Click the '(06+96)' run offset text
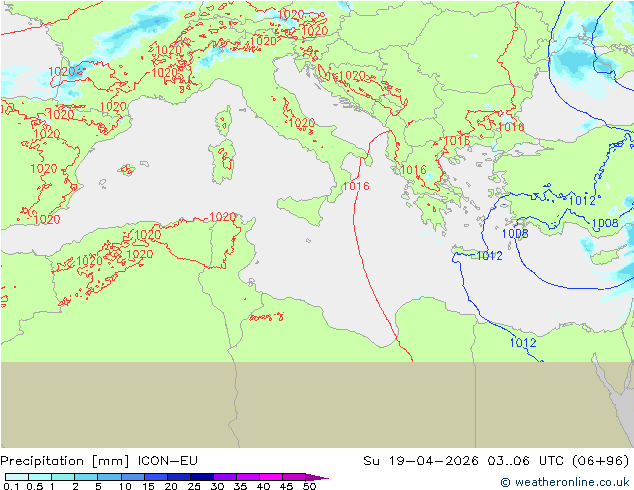The width and height of the screenshot is (634, 490). [600, 461]
